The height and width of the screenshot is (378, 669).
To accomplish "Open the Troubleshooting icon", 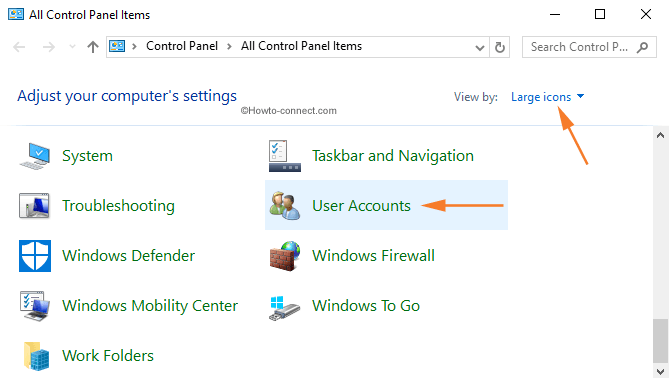I will click(35, 206).
